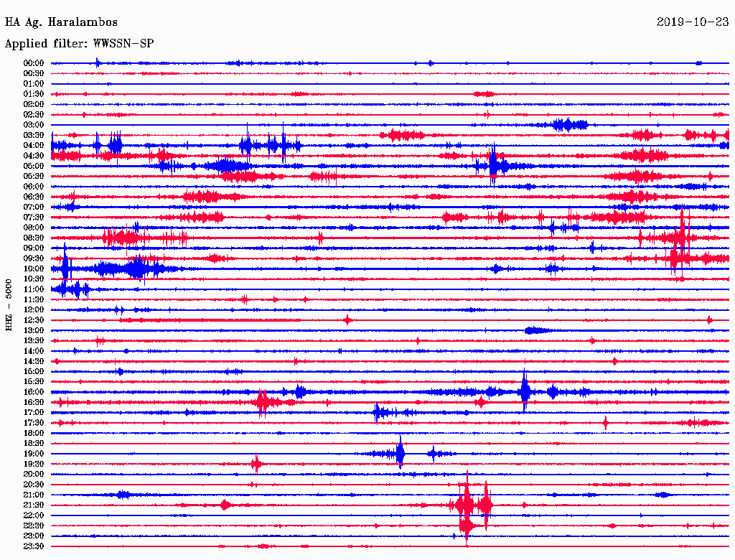Click the 18:30 time label

click(34, 443)
